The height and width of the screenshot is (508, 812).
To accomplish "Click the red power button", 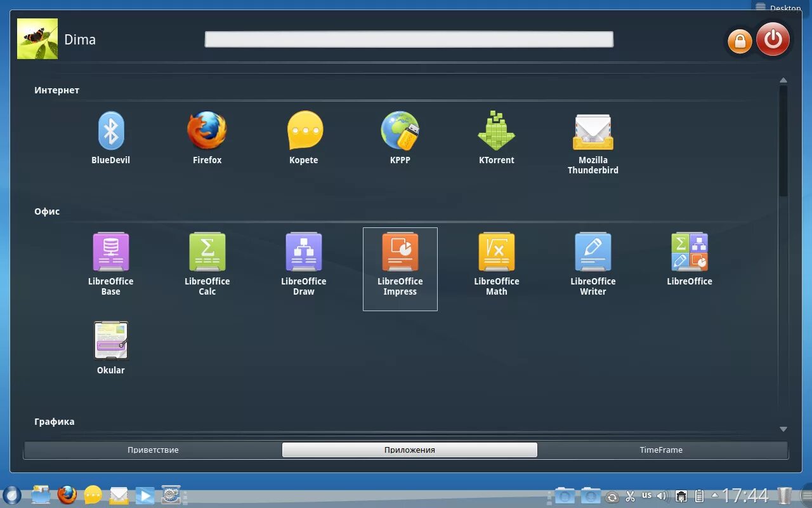I will (773, 39).
